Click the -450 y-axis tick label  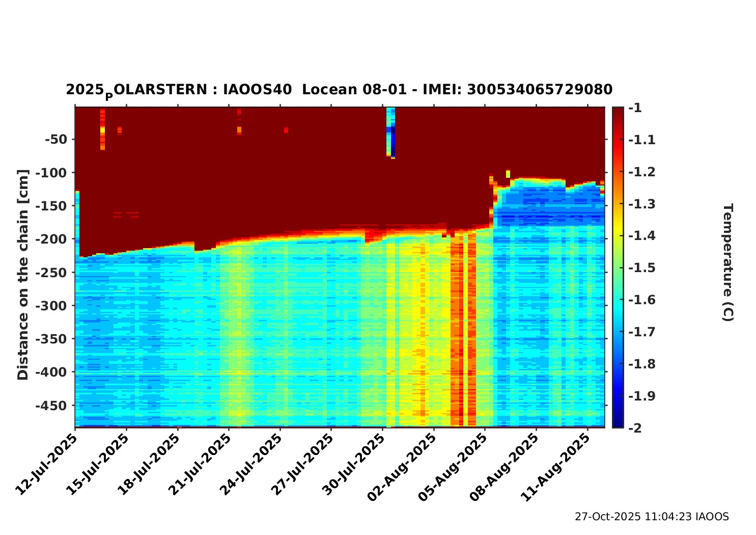pyautogui.click(x=52, y=406)
